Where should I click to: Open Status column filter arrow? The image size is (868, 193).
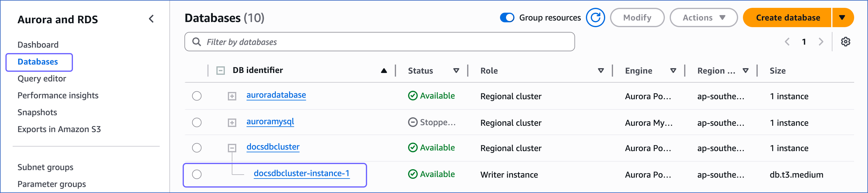456,71
